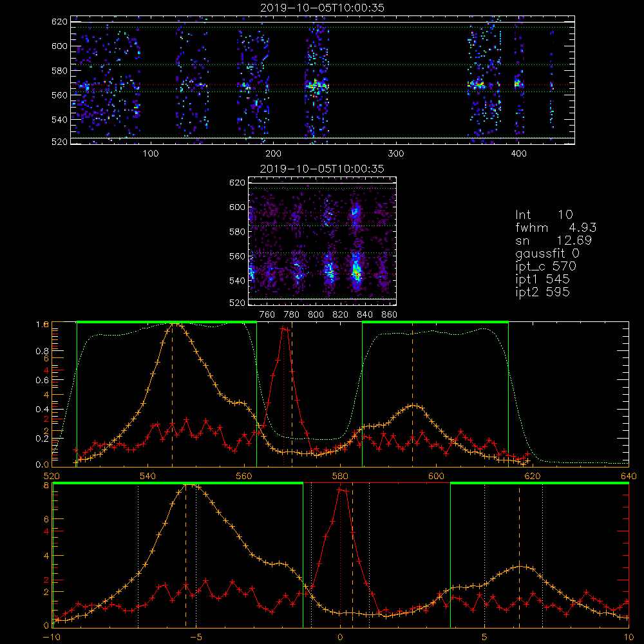The image size is (644, 644).
Task: Select the "ipt1 545" readout text
Action: 542,279
